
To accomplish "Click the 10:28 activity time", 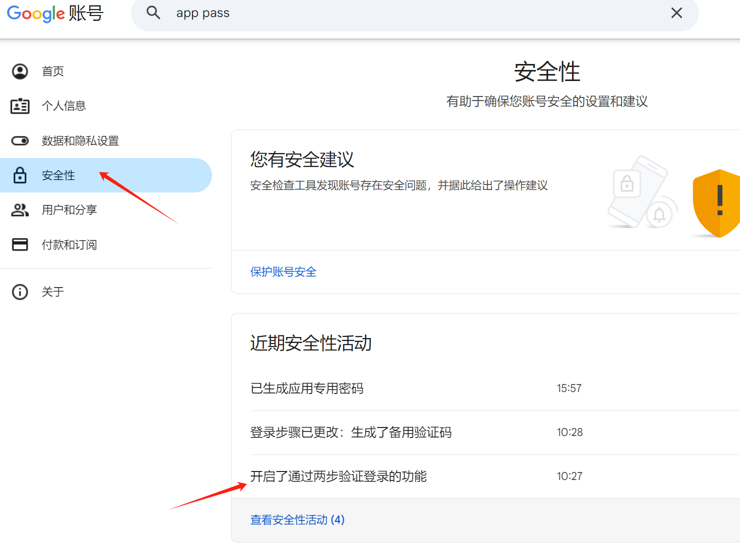I will [569, 432].
